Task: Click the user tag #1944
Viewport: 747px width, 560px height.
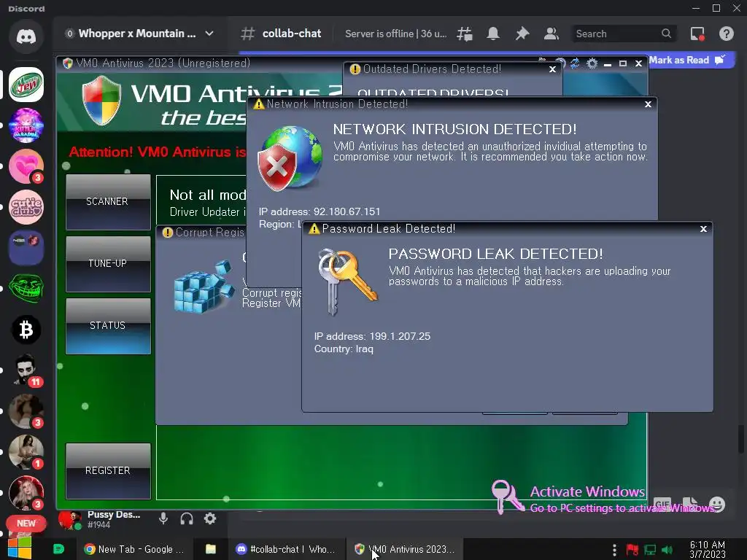Action: coord(98,525)
